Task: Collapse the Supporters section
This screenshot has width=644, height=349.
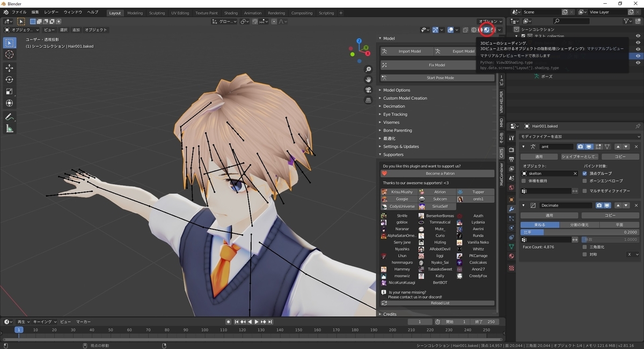Action: [393, 155]
